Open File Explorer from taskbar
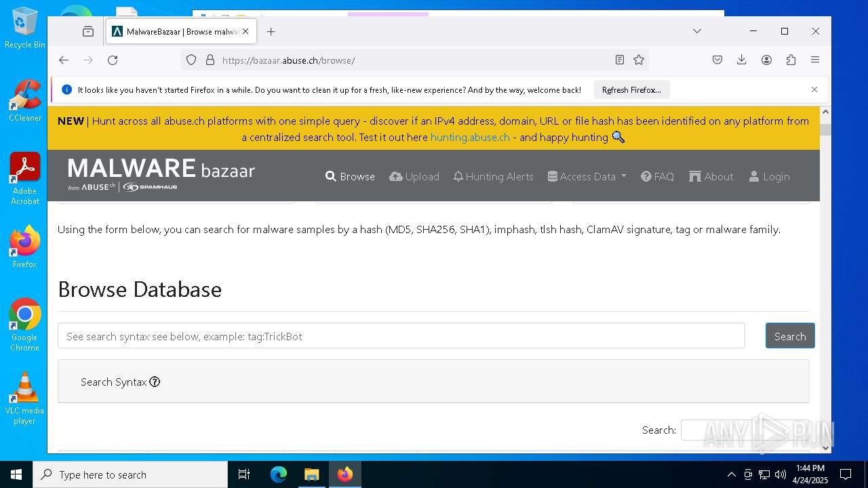 311,474
